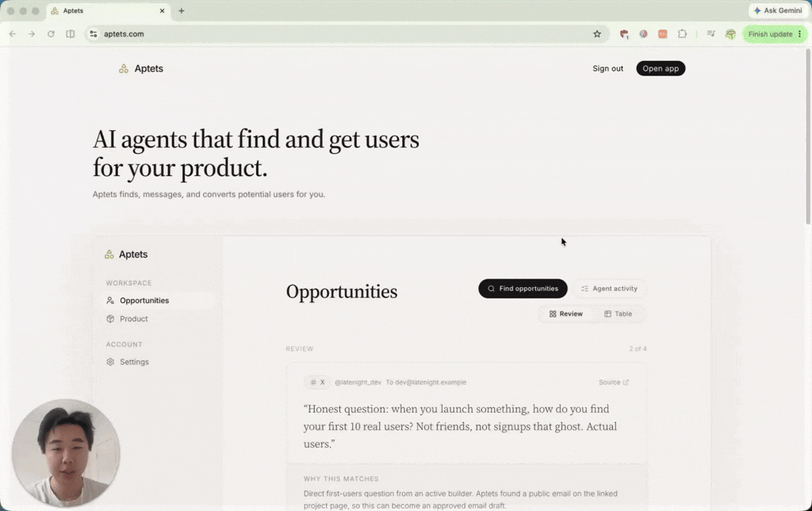This screenshot has height=511, width=812.
Task: Click the red shield extension icon
Action: tap(624, 34)
